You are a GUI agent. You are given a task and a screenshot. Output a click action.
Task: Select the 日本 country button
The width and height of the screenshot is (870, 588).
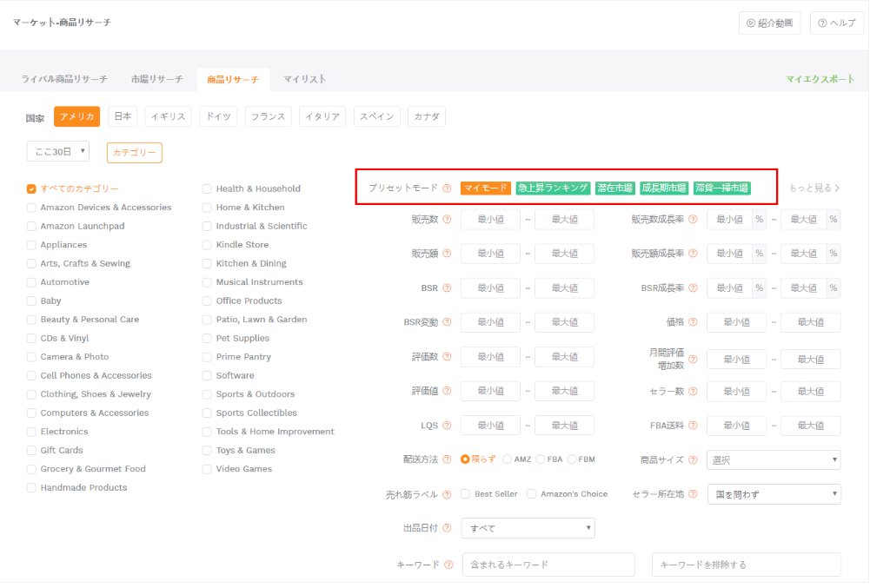point(123,116)
